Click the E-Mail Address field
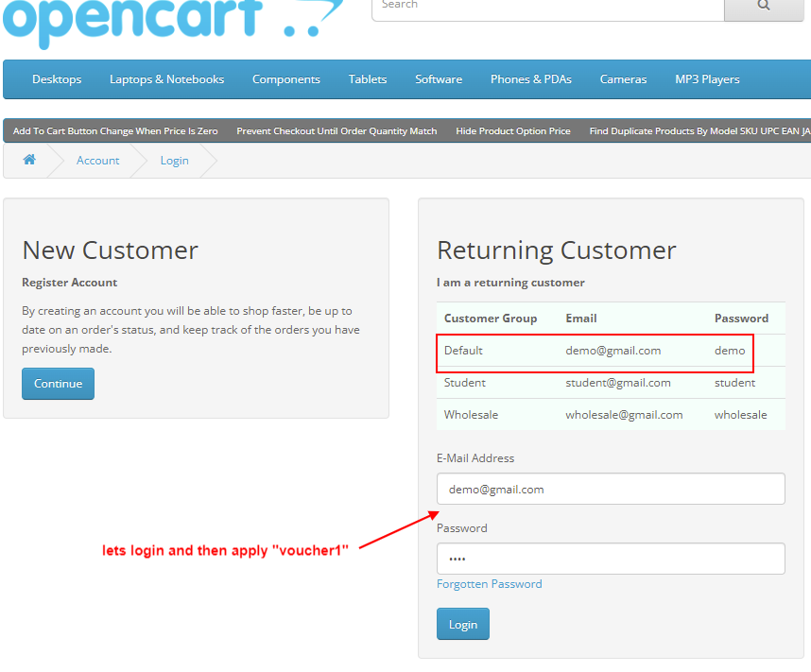The width and height of the screenshot is (811, 672). coord(610,489)
